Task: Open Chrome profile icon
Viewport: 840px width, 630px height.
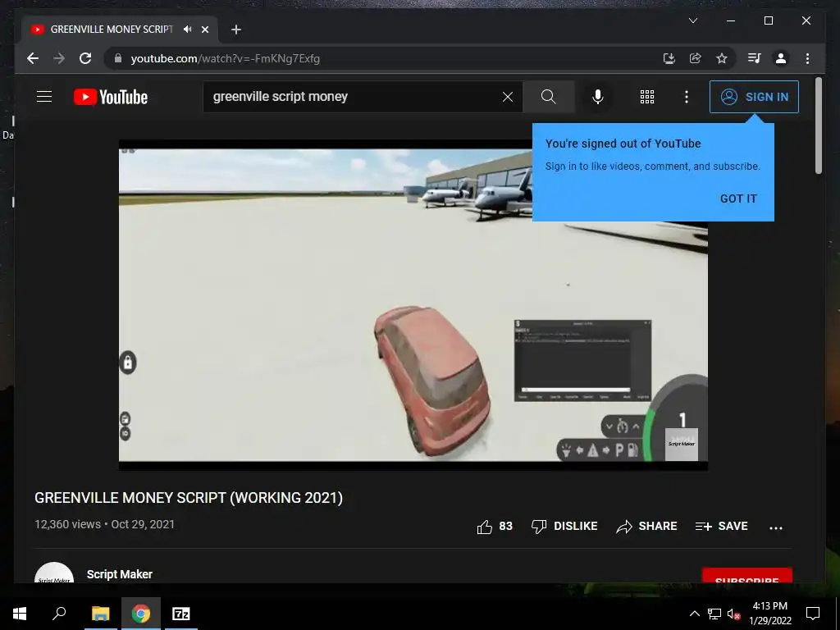Action: click(781, 58)
